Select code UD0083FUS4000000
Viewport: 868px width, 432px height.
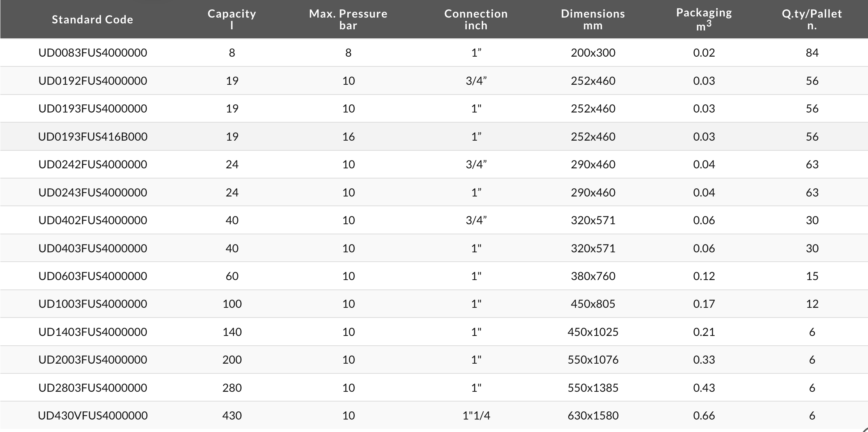[x=92, y=53]
